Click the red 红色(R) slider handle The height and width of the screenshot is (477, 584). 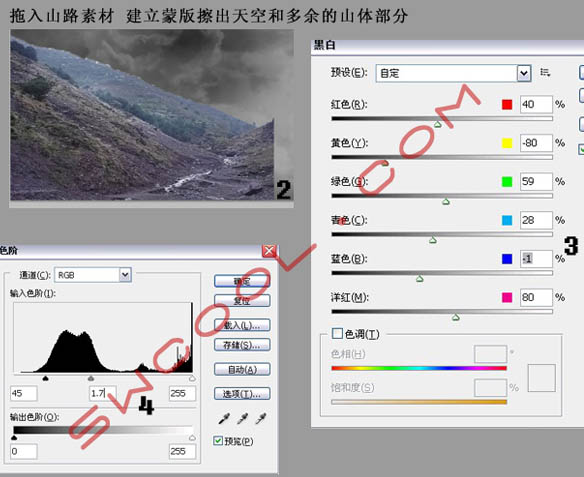[x=438, y=124]
